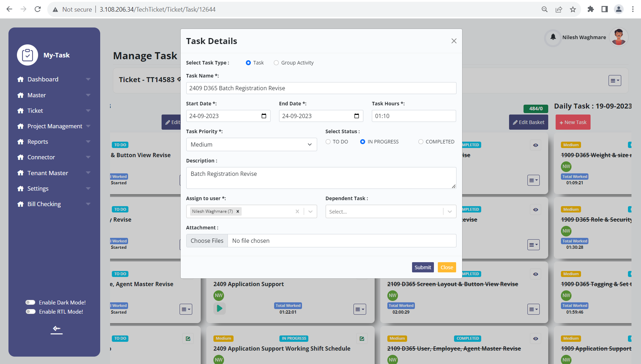This screenshot has width=641, height=364.
Task: Click the browser address bar URL
Action: [x=158, y=10]
